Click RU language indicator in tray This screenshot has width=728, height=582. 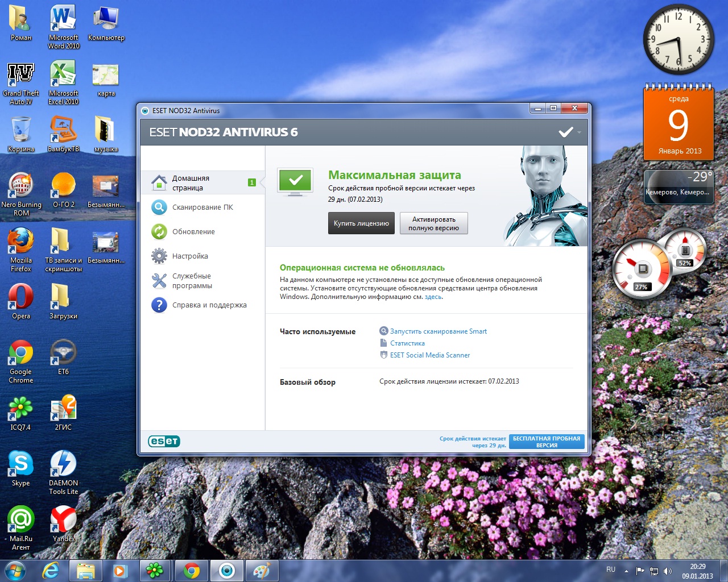tap(611, 569)
